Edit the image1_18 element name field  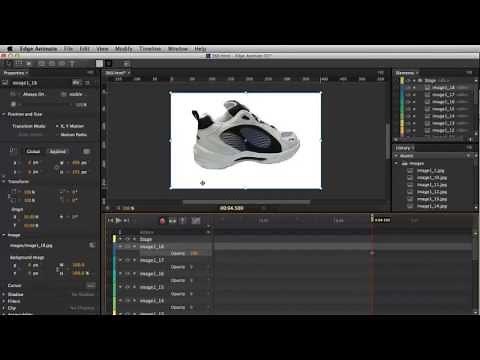tap(40, 82)
